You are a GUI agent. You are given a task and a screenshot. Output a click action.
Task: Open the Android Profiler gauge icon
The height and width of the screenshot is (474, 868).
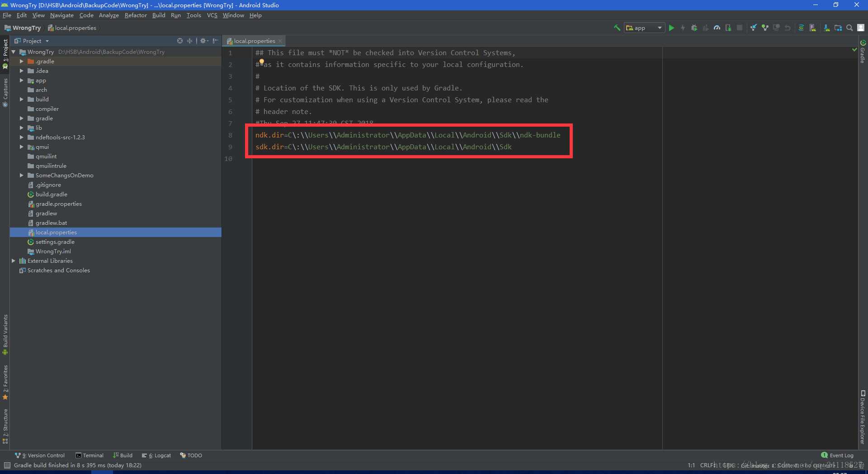coord(717,28)
